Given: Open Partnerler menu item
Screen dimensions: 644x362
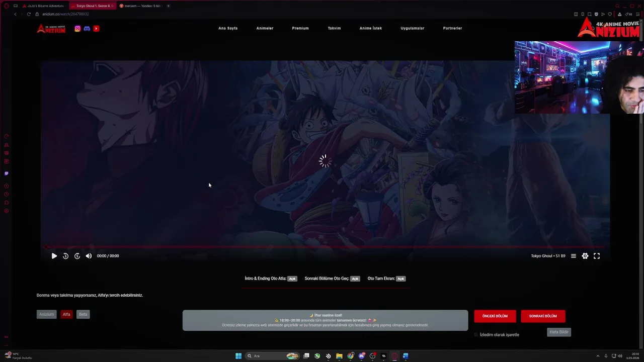Looking at the screenshot, I should pyautogui.click(x=452, y=28).
